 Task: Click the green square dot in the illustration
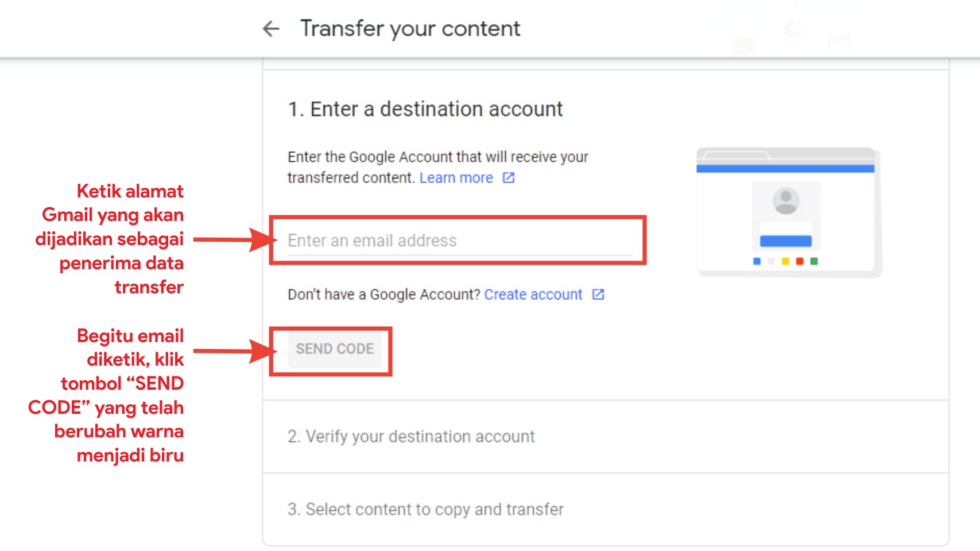coord(814,261)
